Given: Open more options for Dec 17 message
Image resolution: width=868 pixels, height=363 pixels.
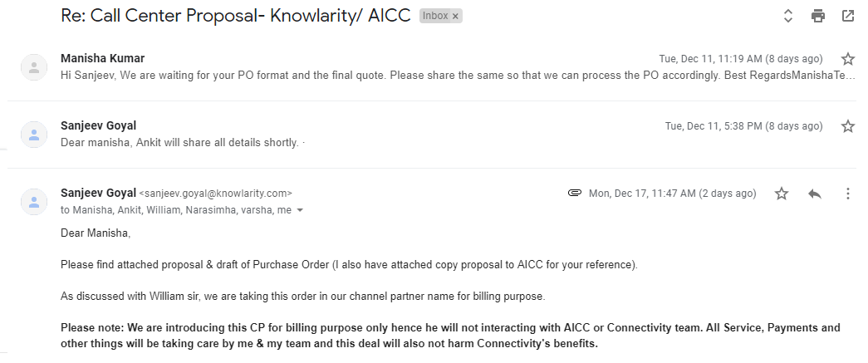Looking at the screenshot, I should [x=848, y=194].
